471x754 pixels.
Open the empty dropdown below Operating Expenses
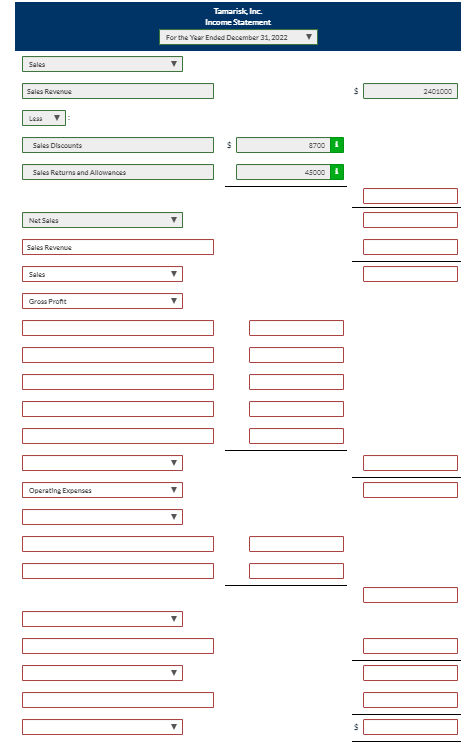coord(102,517)
